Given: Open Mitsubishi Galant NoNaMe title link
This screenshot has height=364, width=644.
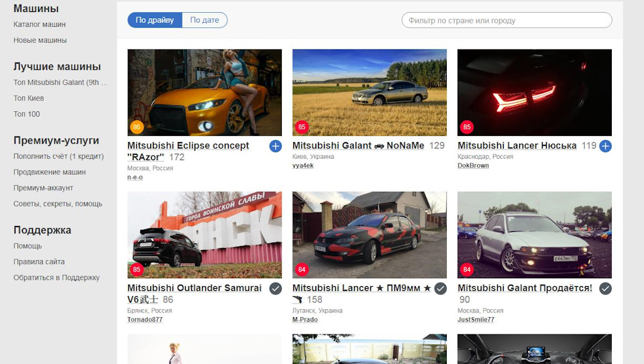Looking at the screenshot, I should tap(358, 145).
